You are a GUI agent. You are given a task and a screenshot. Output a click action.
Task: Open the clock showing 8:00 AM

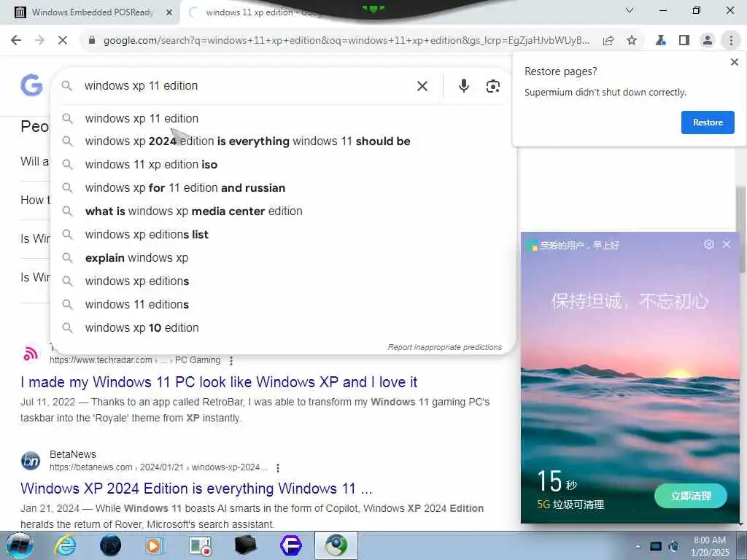(710, 546)
